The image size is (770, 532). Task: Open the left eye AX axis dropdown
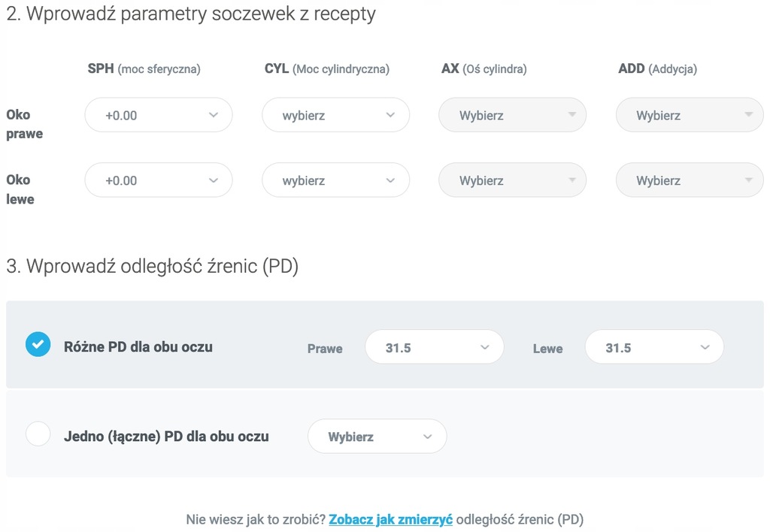tap(513, 180)
